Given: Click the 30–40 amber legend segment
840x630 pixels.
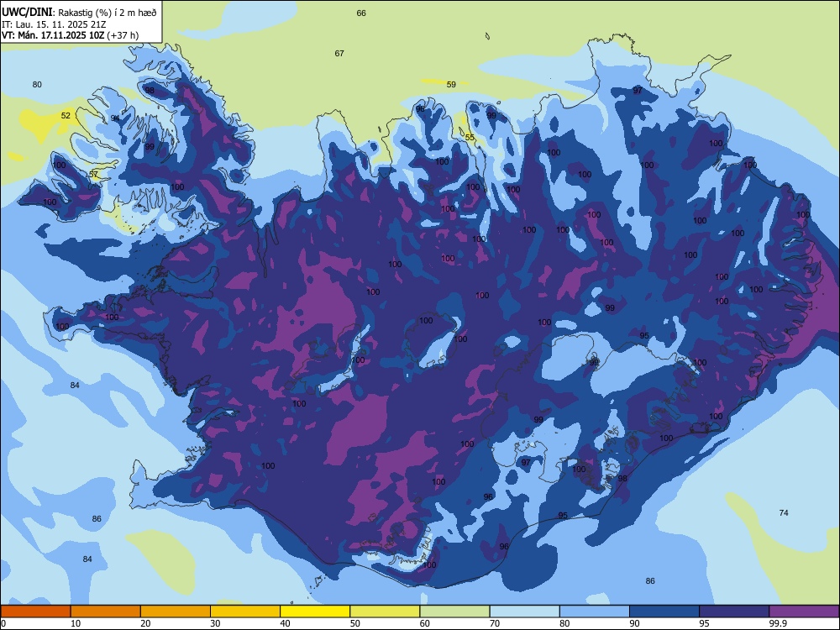Looking at the screenshot, I should [x=245, y=612].
